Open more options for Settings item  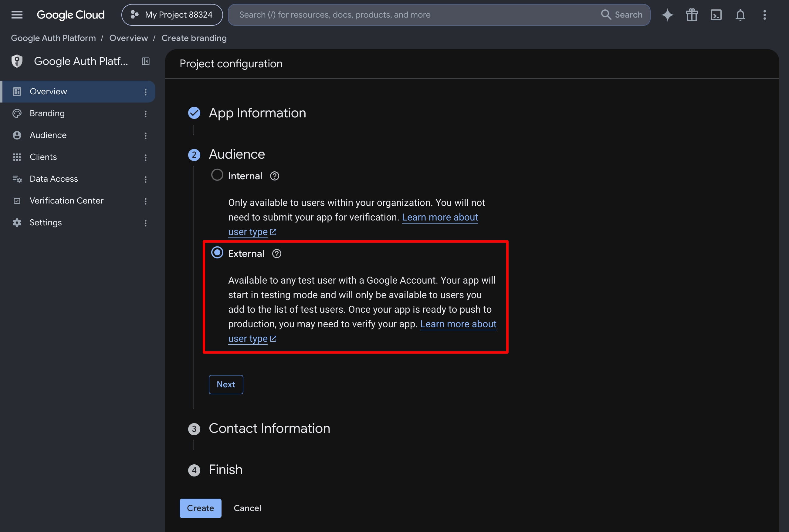click(146, 223)
